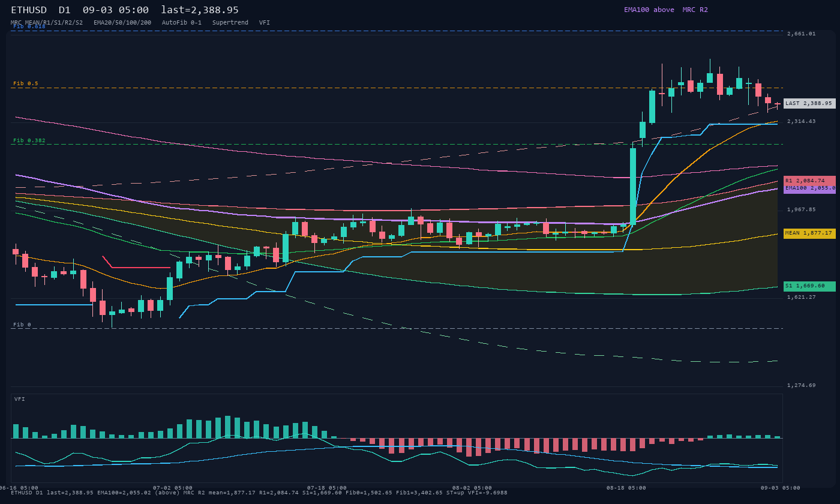Image resolution: width=840 pixels, height=504 pixels.
Task: Click the 2,661.01 price axis label
Action: pos(802,34)
